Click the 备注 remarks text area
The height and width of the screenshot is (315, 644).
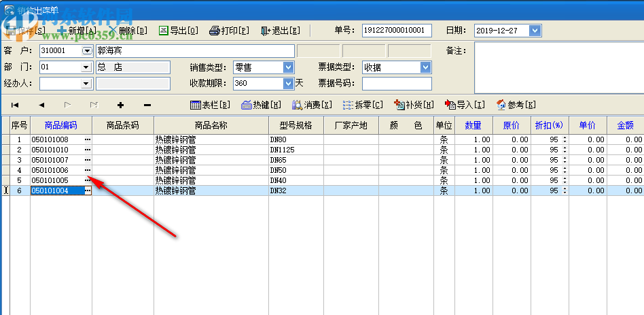pos(558,67)
